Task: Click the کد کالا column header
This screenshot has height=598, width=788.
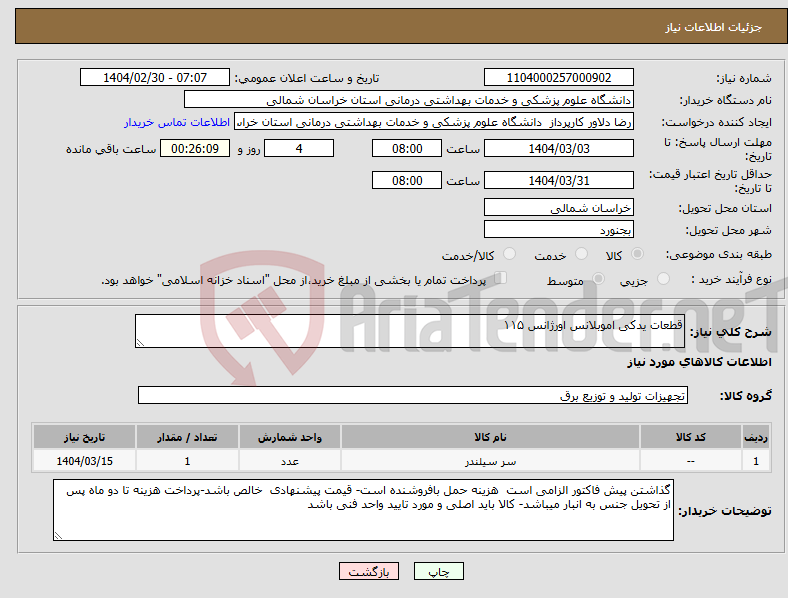Action: [691, 437]
